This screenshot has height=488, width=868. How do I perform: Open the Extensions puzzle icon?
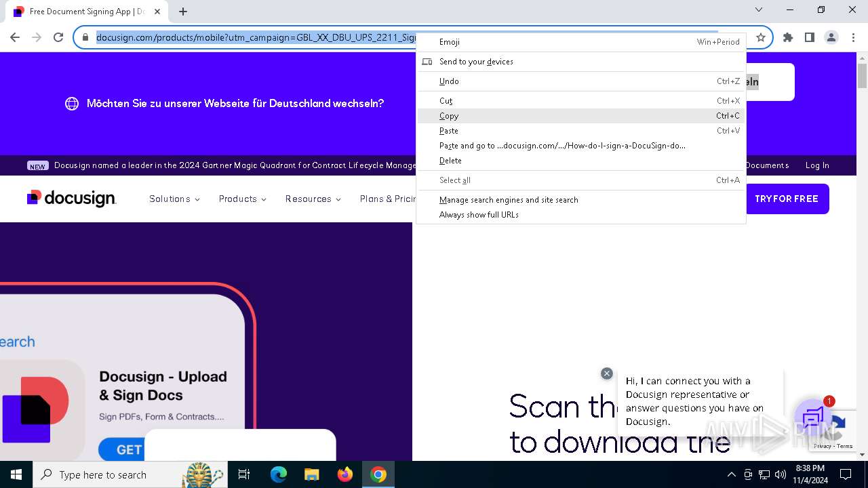coord(788,37)
